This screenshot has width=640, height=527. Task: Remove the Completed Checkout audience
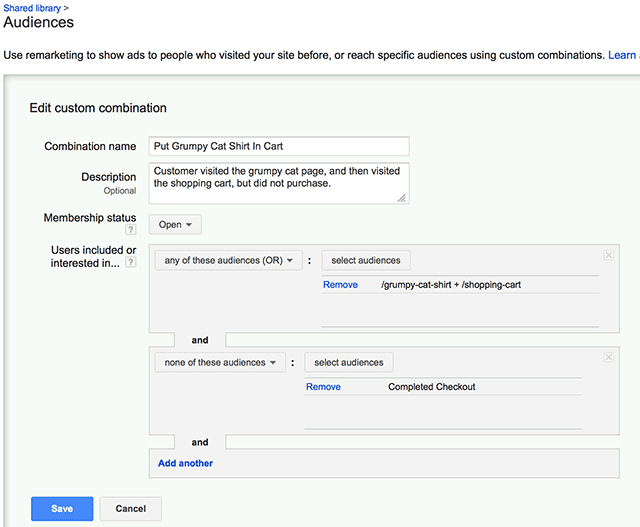(323, 387)
